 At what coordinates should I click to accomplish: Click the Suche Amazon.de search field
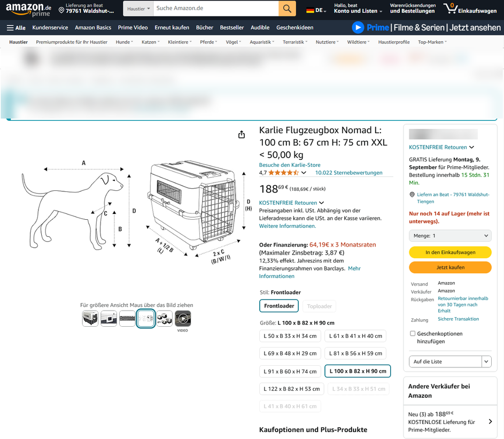tap(215, 9)
